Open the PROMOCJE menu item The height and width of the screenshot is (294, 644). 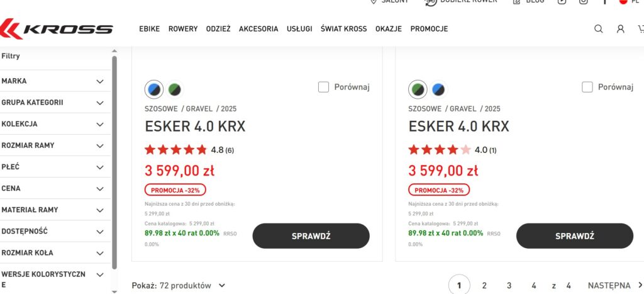(x=429, y=29)
